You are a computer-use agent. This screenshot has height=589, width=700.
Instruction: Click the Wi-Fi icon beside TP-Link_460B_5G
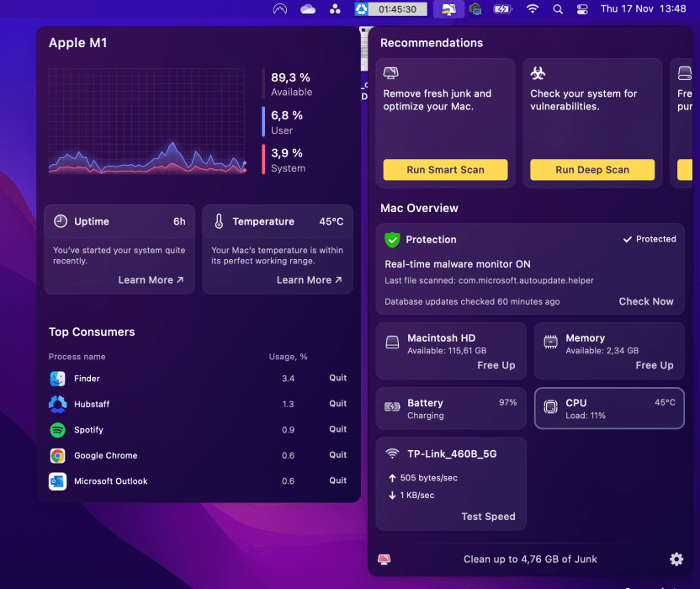tap(392, 454)
